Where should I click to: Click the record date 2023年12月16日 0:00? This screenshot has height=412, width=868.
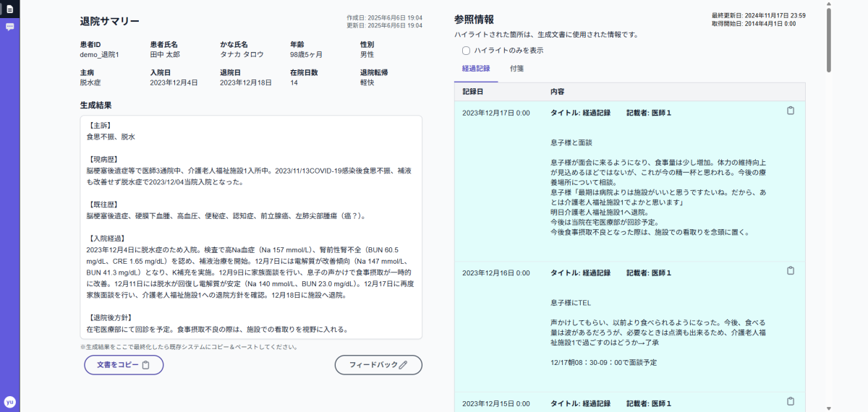[496, 272]
